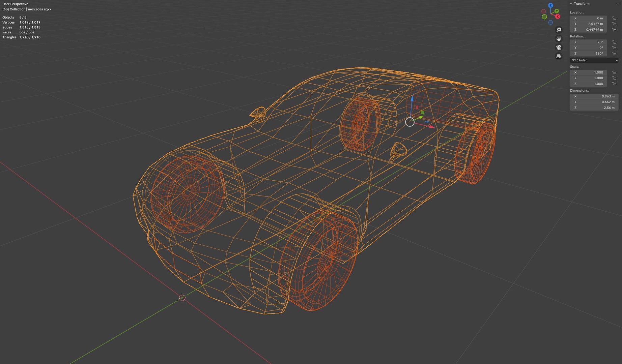Lock the Scale Y value
The width and height of the screenshot is (622, 364).
(614, 78)
